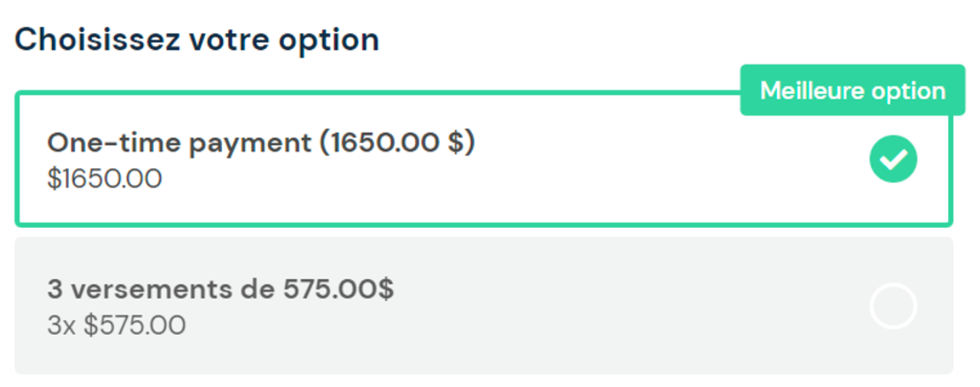Click the "Meilleure option" green badge
Image resolution: width=980 pixels, height=387 pixels.
(x=852, y=90)
